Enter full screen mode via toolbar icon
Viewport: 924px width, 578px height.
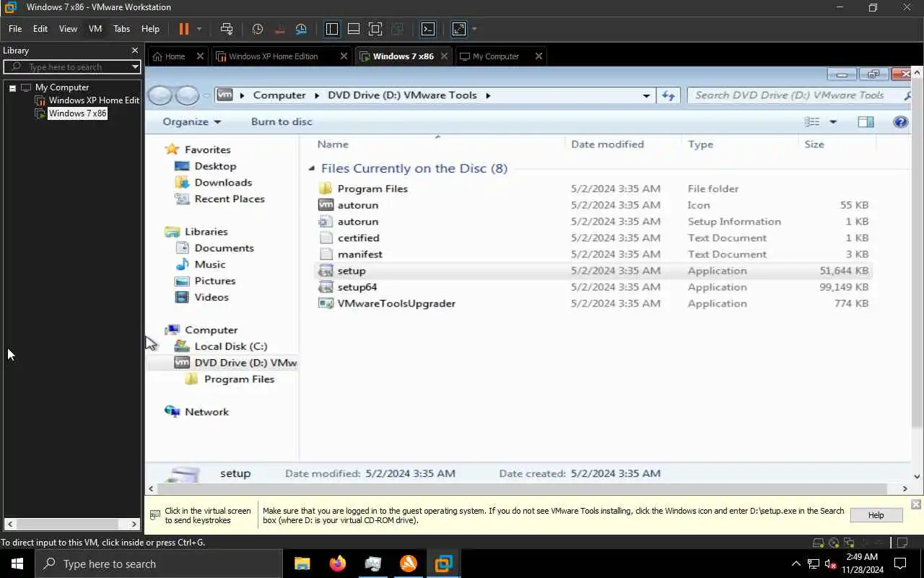[x=375, y=29]
